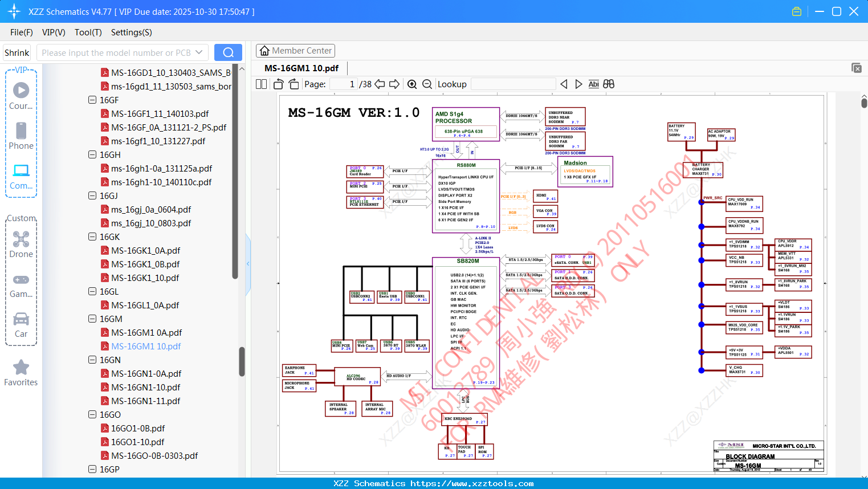
Task: Collapse the 16GH folder
Action: [92, 154]
